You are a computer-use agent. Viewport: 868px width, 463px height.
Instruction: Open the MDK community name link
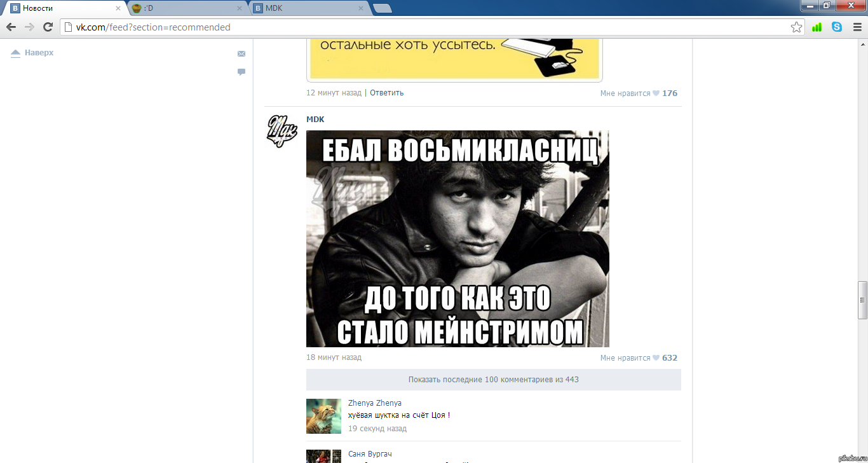(x=315, y=120)
